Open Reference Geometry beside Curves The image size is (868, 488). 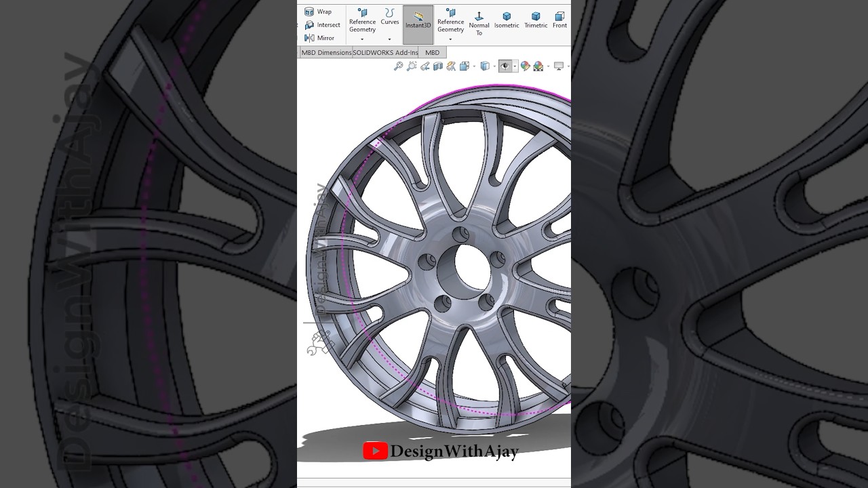click(362, 21)
